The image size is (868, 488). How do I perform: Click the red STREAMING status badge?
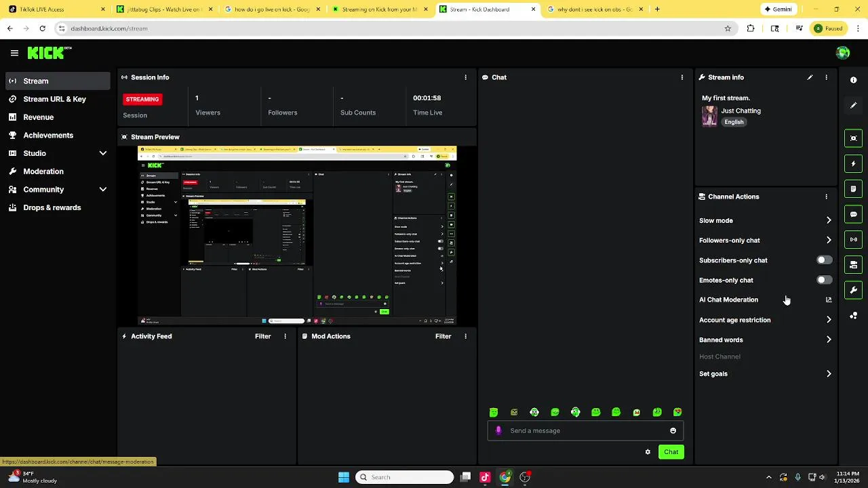(x=142, y=99)
